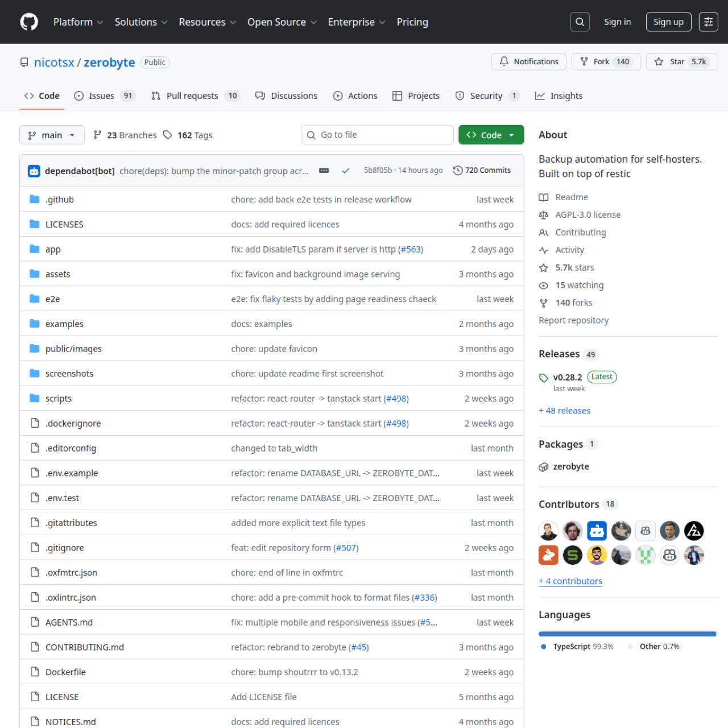Open the search icon in the navigation bar
Viewport: 728px width, 728px height.
pos(580,22)
